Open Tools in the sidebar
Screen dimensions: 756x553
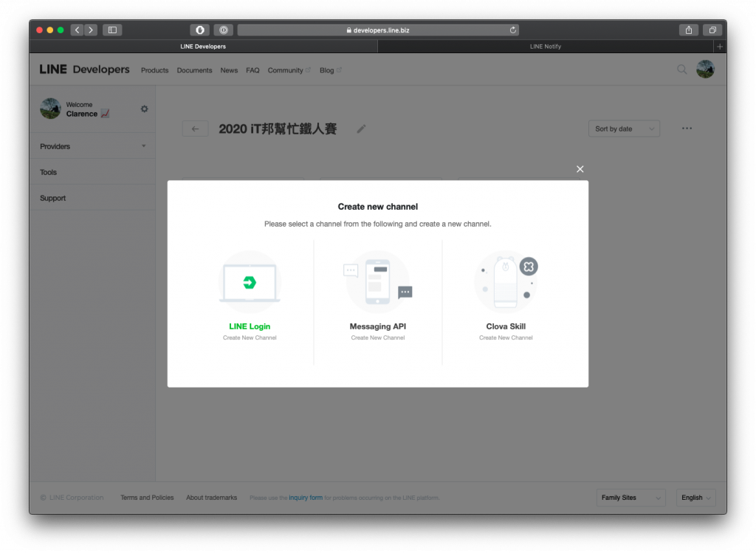[92, 172]
